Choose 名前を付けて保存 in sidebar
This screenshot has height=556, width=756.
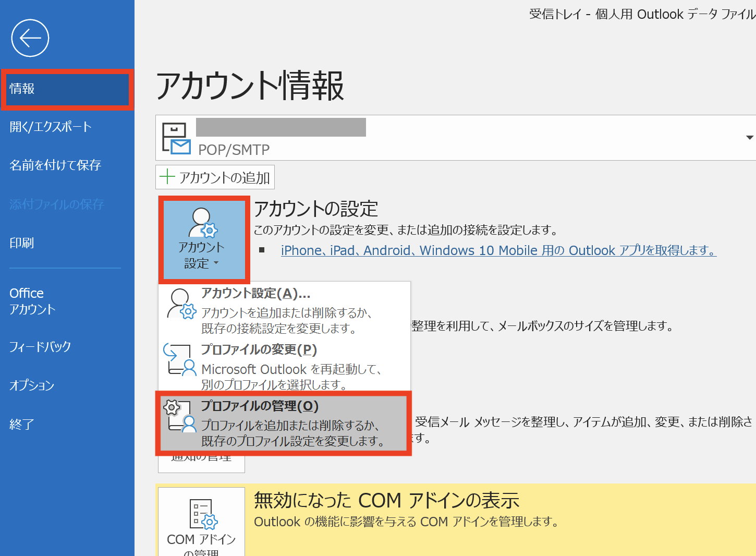[55, 165]
